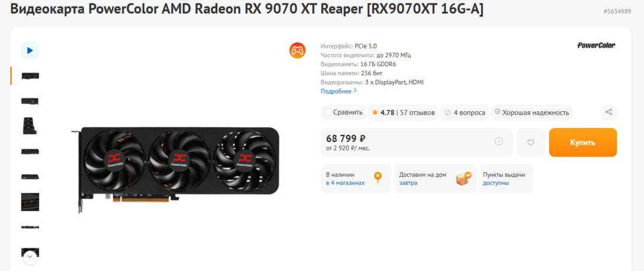Click the завтра delivery link
This screenshot has width=644, height=271.
408,183
